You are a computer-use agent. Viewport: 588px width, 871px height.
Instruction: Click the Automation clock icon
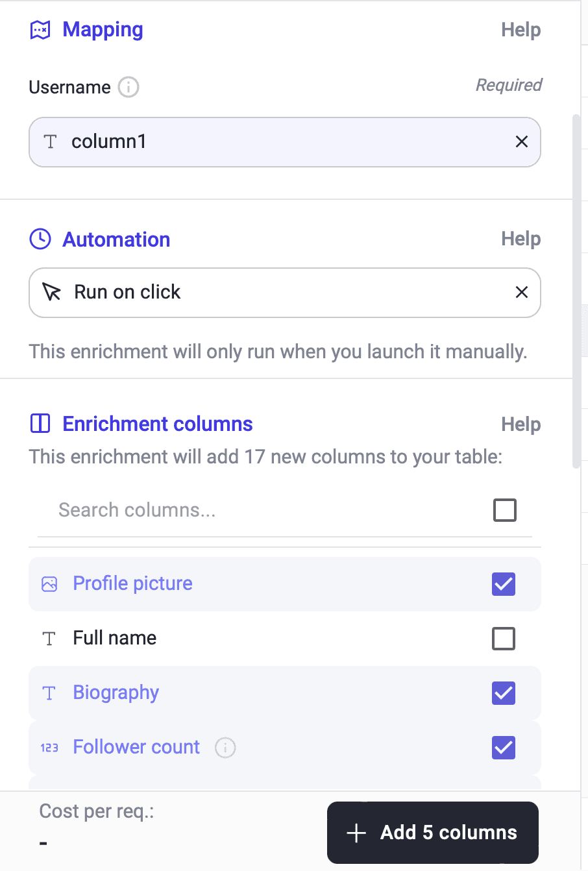[x=40, y=239]
